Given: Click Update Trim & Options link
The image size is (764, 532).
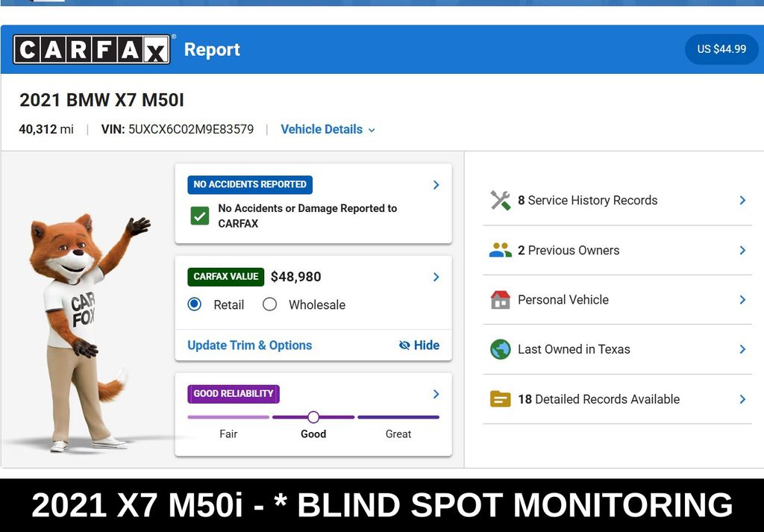Looking at the screenshot, I should 249,345.
